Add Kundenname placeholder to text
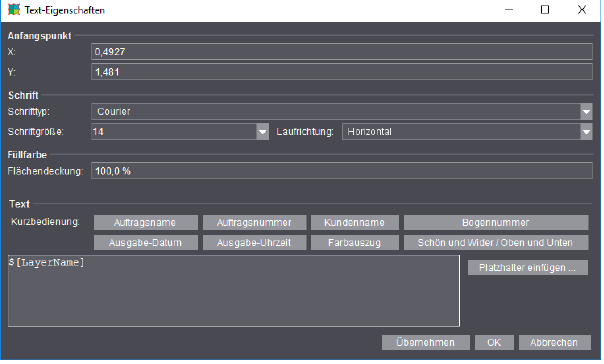The image size is (604, 364). click(355, 223)
